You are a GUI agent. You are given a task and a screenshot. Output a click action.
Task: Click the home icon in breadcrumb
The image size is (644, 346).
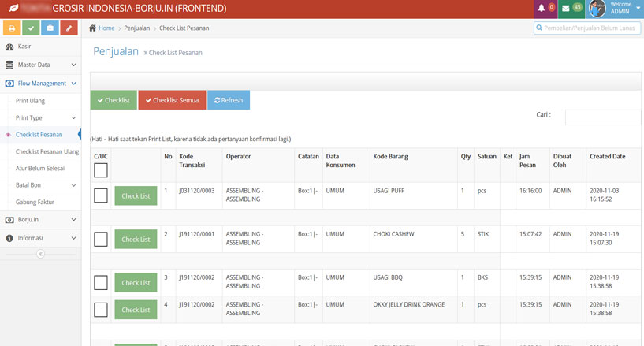[x=92, y=28]
